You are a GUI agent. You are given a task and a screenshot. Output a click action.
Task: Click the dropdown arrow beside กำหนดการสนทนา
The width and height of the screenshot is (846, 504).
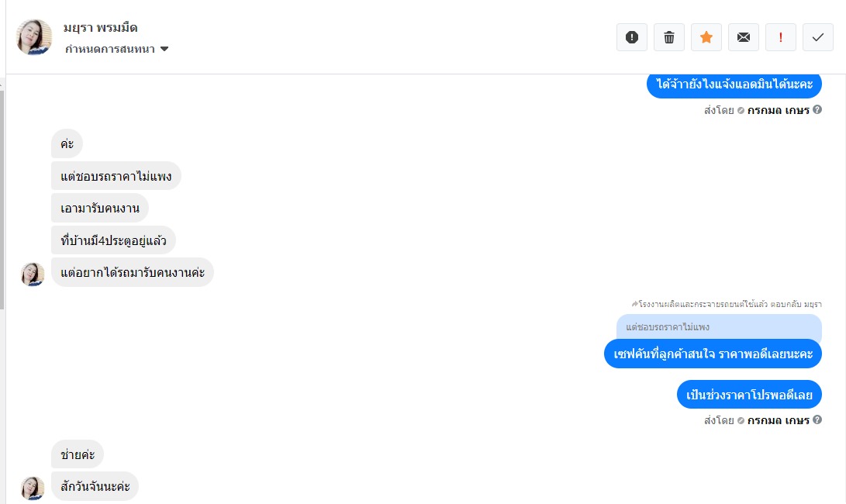(x=164, y=49)
